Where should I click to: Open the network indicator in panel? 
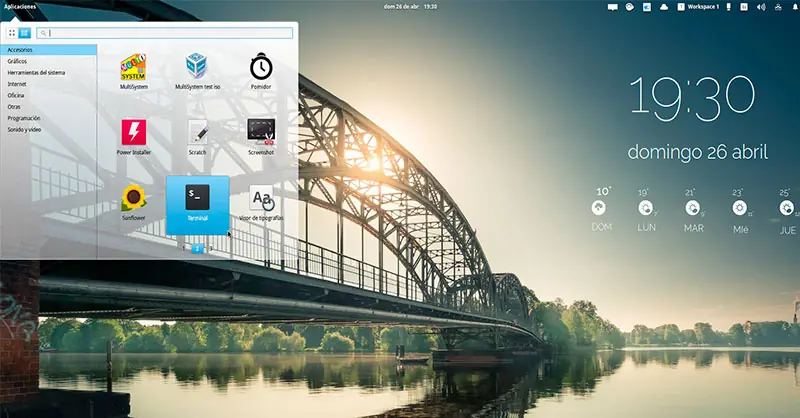pos(778,7)
